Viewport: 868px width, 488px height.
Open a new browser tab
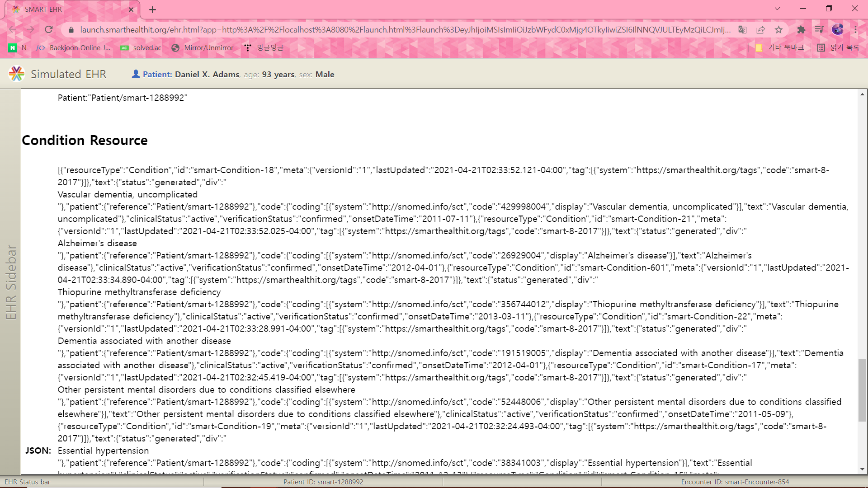pos(152,9)
